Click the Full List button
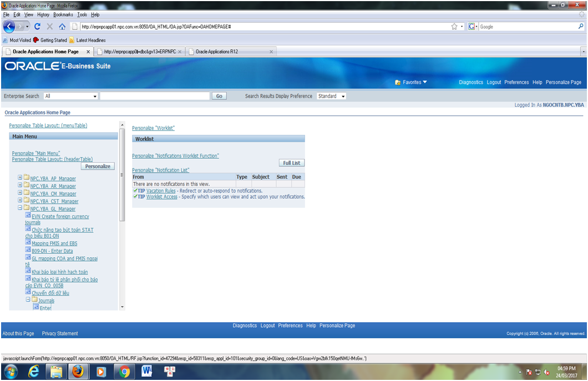The height and width of the screenshot is (381, 588). [291, 163]
